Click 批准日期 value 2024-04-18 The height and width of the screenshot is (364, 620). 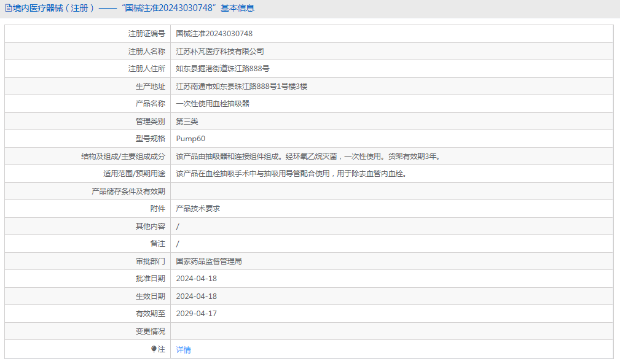point(197,278)
